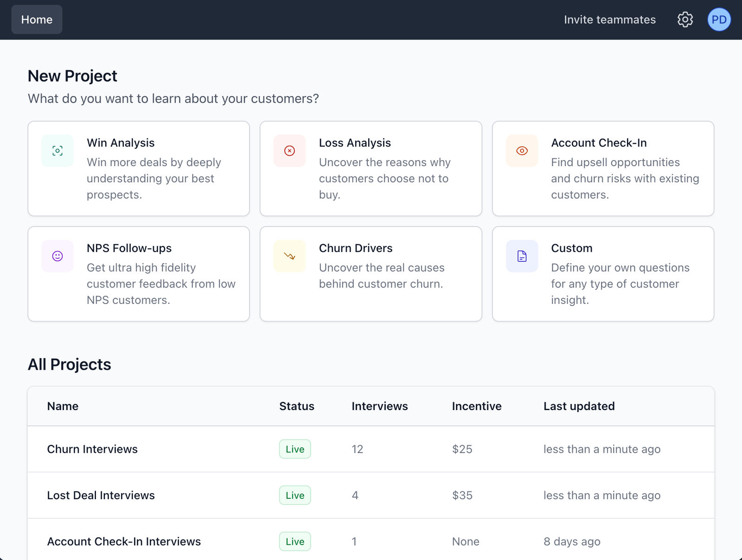Click Invite teammates in the top bar
Image resolution: width=742 pixels, height=560 pixels.
(609, 19)
